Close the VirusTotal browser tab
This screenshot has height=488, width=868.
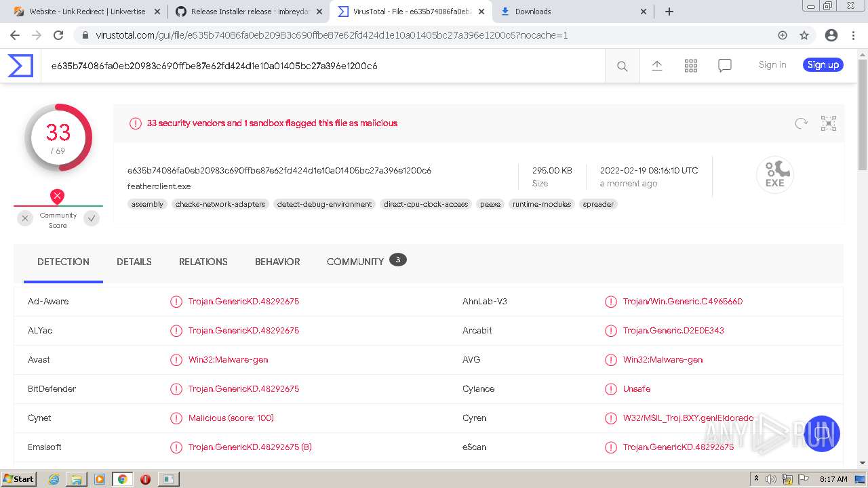point(481,12)
